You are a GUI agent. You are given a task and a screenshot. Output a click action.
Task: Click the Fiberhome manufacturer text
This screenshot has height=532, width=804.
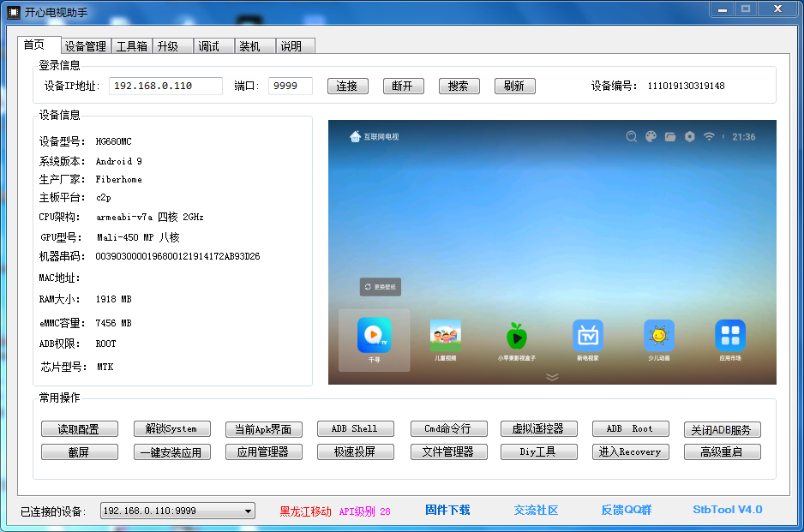pyautogui.click(x=118, y=179)
